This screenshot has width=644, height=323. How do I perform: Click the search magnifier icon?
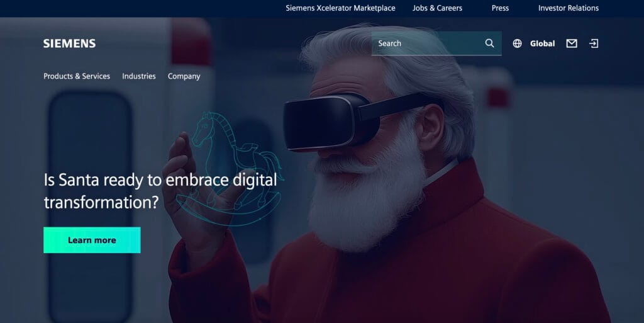click(x=489, y=43)
